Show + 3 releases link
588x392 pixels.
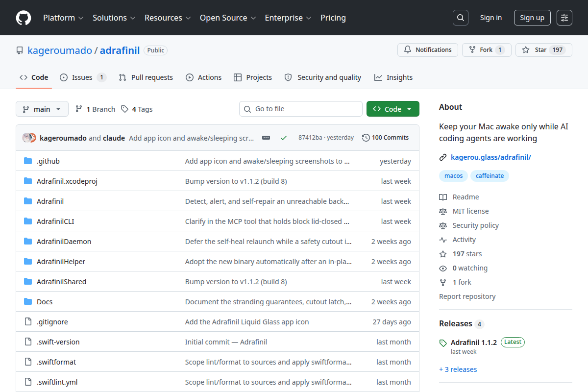point(458,369)
